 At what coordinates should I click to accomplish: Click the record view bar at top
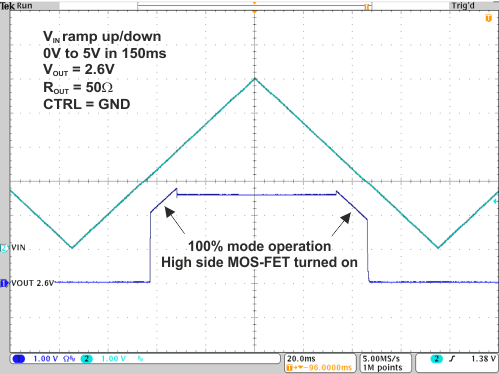255,6
